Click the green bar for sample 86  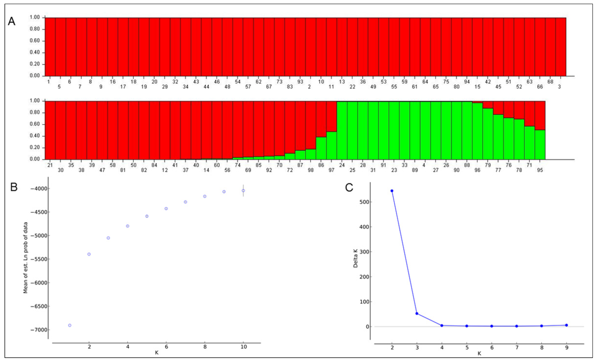321,148
